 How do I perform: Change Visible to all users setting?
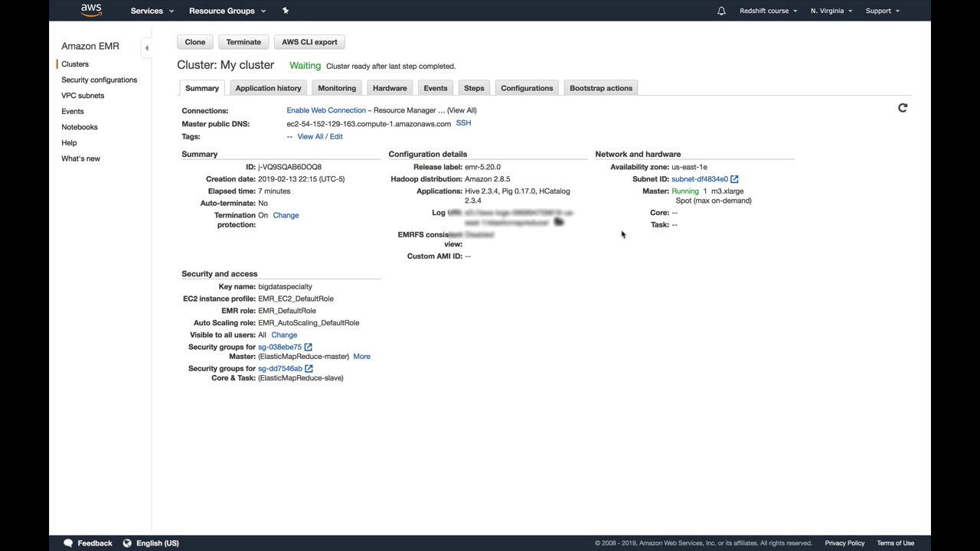click(284, 335)
